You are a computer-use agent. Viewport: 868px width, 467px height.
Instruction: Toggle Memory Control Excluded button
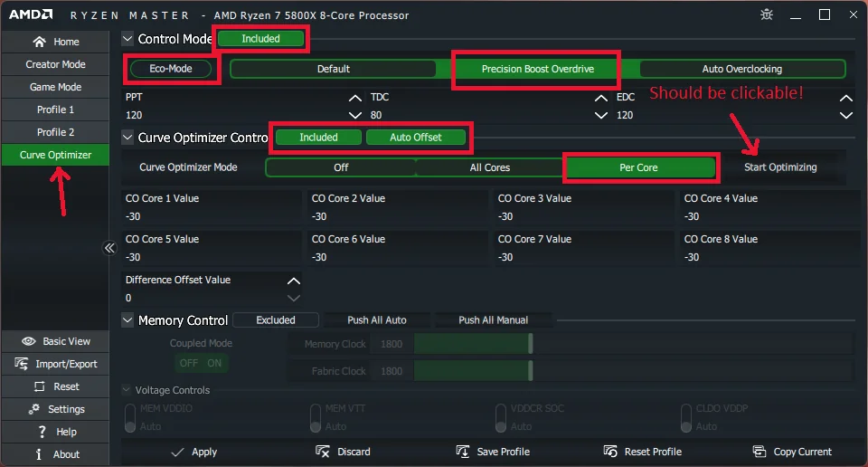276,319
